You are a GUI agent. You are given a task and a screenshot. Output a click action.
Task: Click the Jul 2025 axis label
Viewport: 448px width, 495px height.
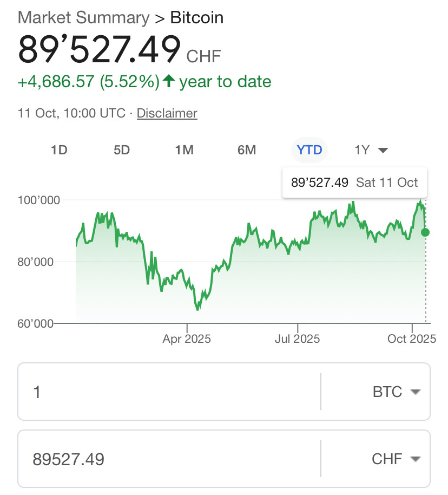pyautogui.click(x=297, y=339)
